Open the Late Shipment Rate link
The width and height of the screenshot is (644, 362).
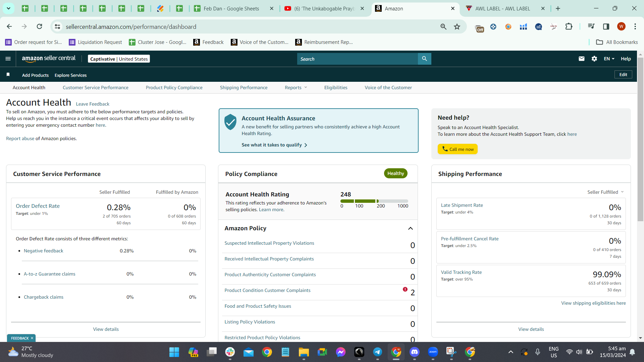point(462,205)
